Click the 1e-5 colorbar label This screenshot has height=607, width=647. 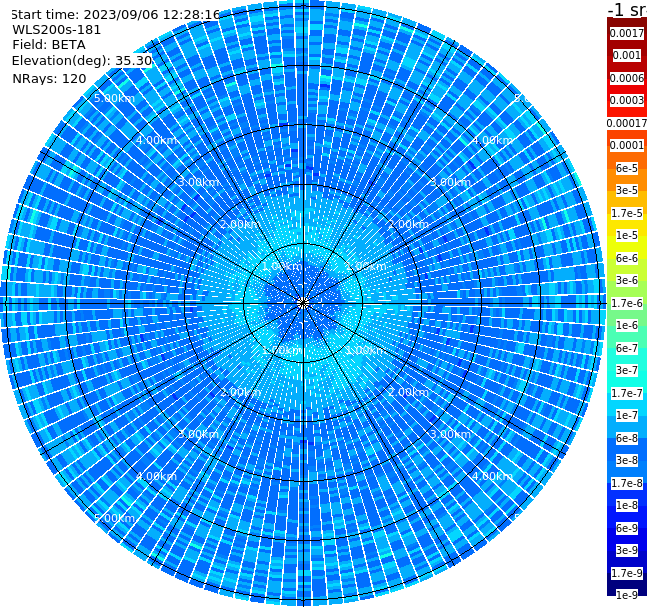(x=627, y=236)
